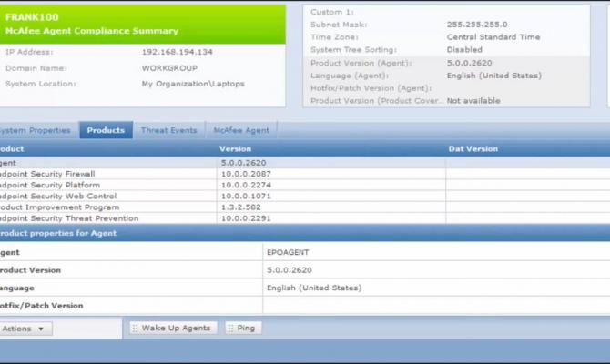
Task: Switch to the Products tab
Action: pyautogui.click(x=106, y=130)
